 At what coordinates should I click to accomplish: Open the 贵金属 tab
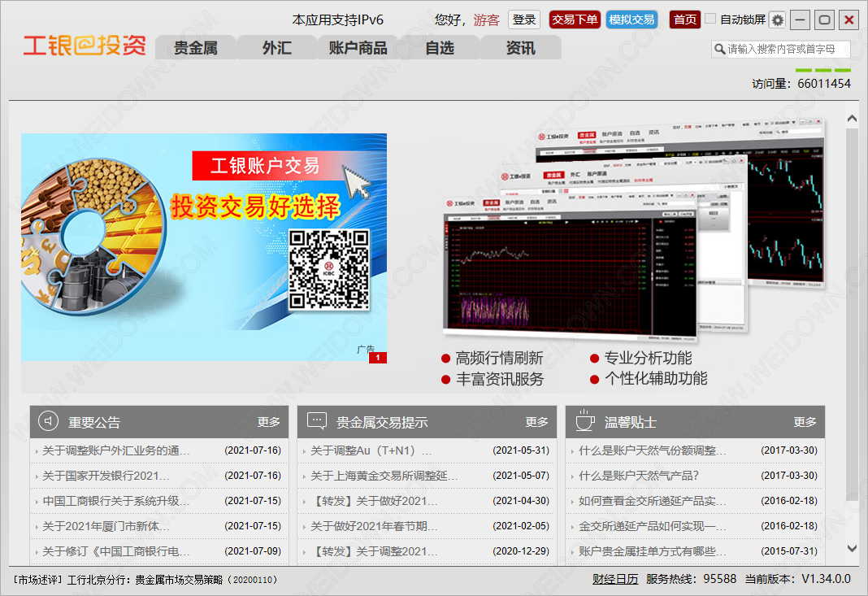(195, 48)
